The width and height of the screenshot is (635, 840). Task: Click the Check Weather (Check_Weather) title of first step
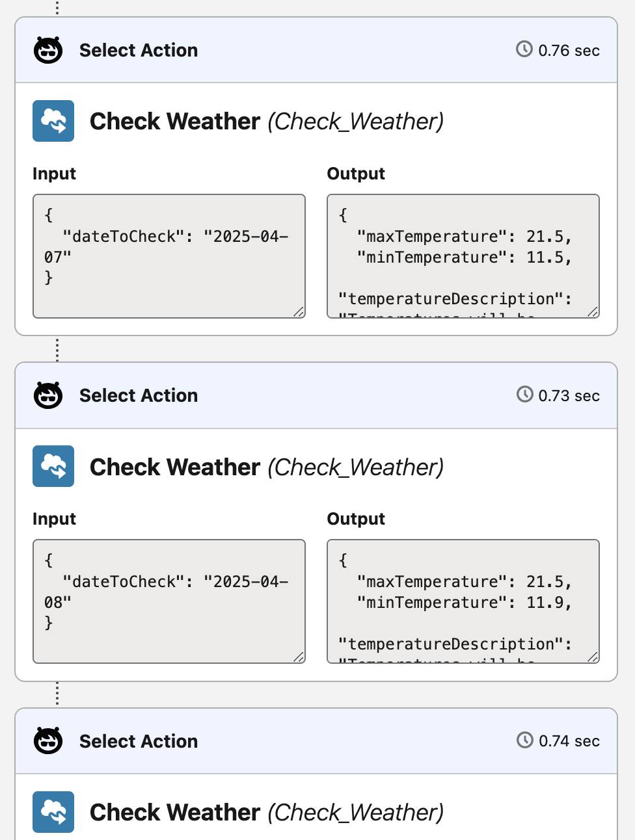[x=267, y=121]
